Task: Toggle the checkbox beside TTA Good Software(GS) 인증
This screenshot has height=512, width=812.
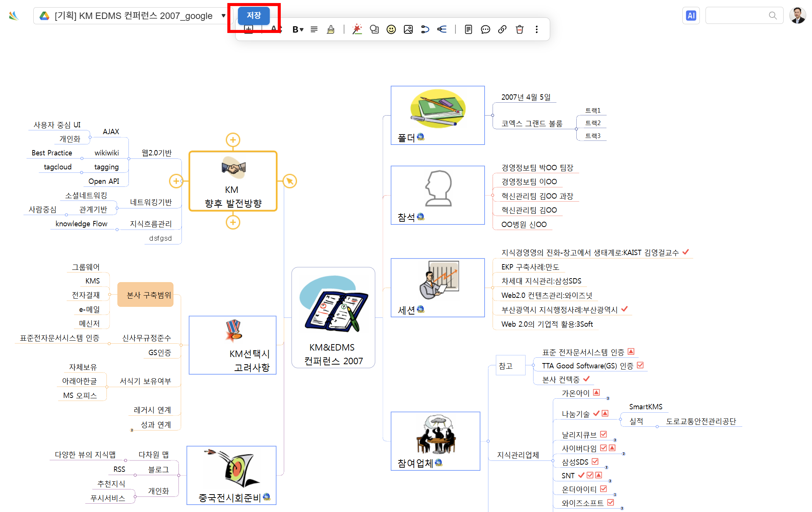Action: pyautogui.click(x=640, y=365)
